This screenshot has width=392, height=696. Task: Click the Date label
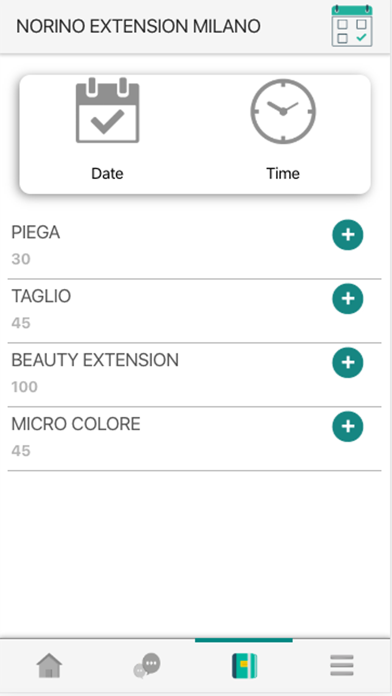point(107,173)
